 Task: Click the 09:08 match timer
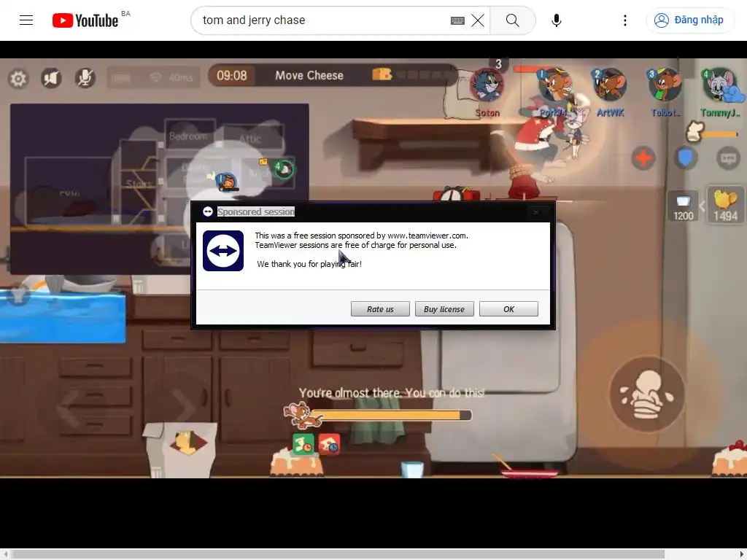[x=232, y=76]
